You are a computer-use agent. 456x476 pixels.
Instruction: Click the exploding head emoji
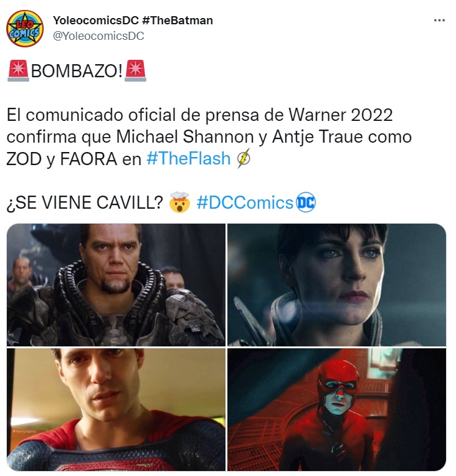click(x=180, y=202)
